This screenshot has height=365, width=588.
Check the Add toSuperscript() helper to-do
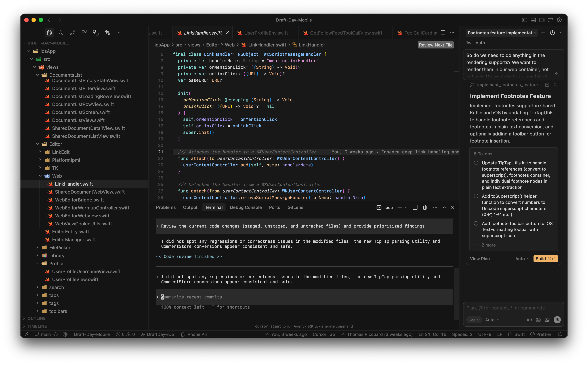tap(476, 196)
